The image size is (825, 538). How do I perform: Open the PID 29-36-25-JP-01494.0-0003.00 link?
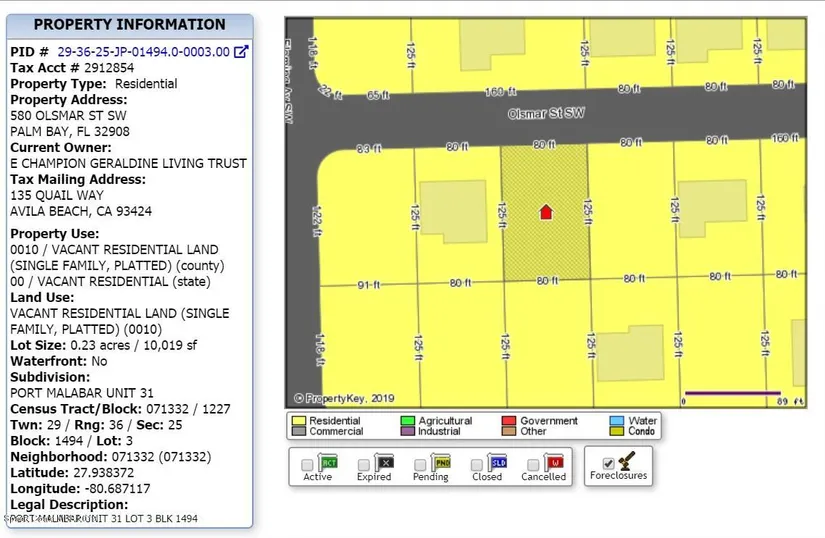(143, 52)
